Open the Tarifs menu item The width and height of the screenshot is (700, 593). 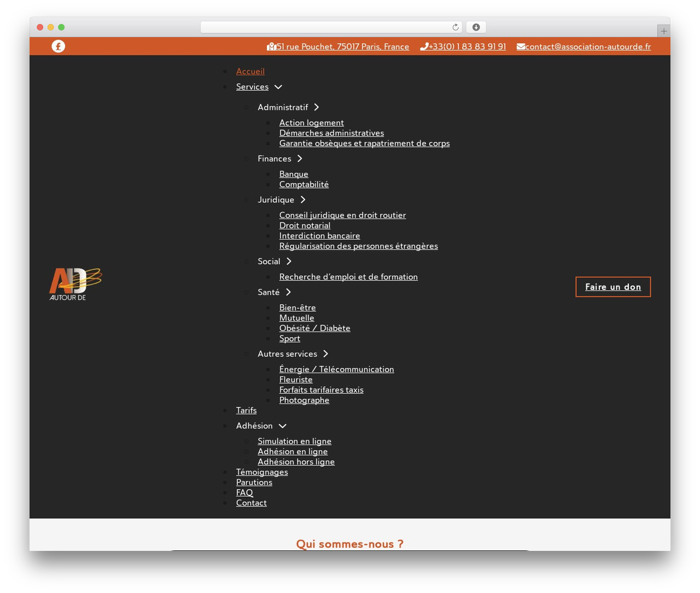246,410
